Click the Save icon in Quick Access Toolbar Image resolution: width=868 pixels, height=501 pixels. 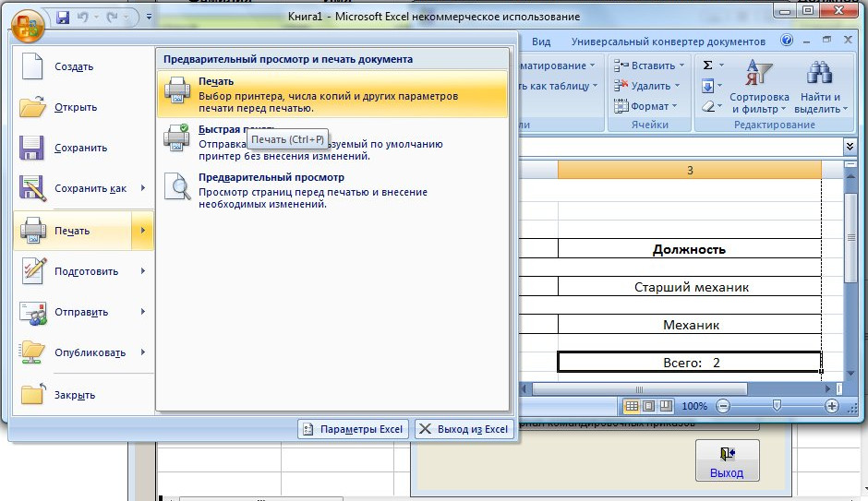(x=63, y=18)
